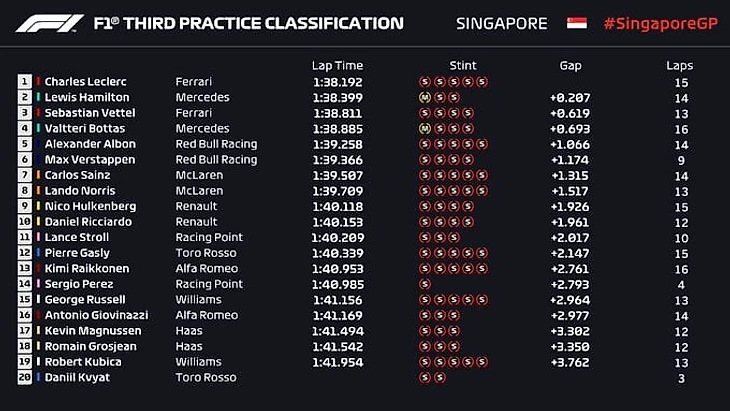Click the Singapore flag icon

click(x=577, y=23)
